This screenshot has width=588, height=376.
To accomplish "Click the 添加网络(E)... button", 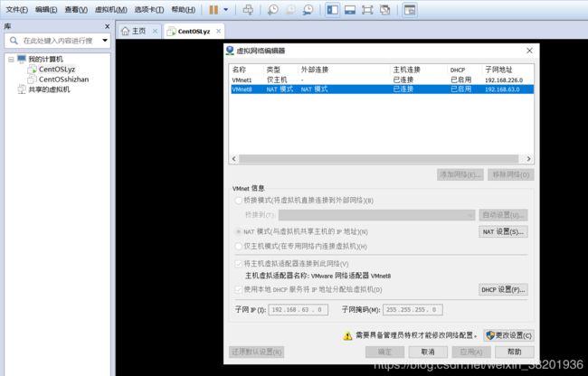I will (x=460, y=174).
